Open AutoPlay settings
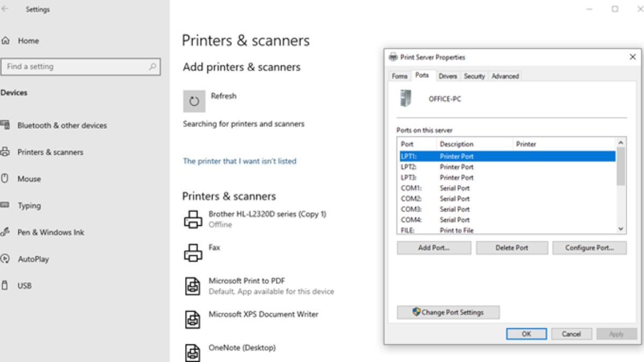Screen dimensions: 644x362 point(35,258)
